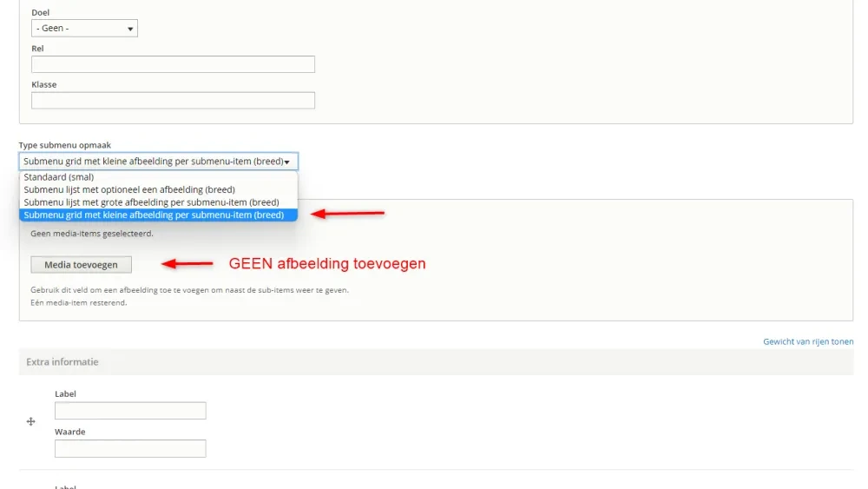Click the 'Gebruik dit veld om een afbeelding' help text
This screenshot has height=489, width=868.
coord(189,290)
